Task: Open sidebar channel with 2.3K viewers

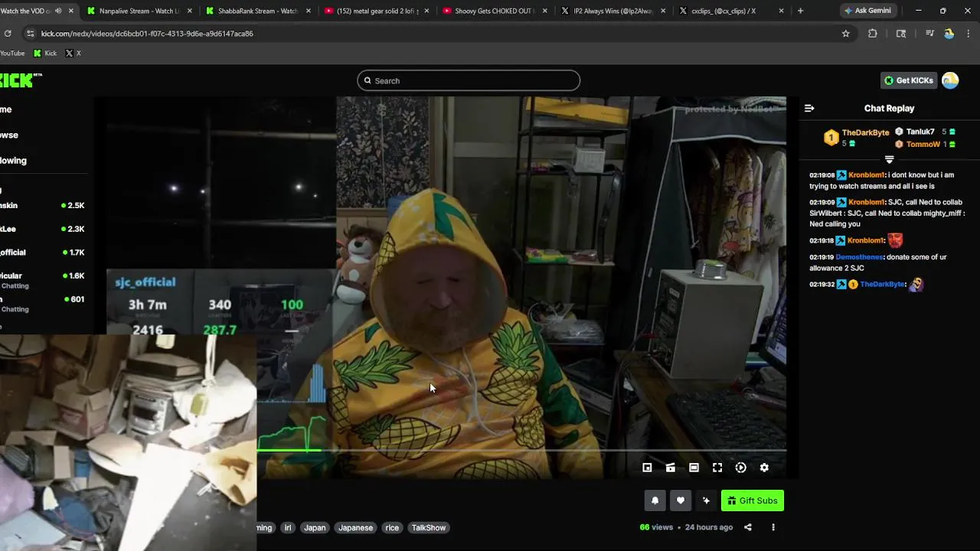Action: click(44, 229)
